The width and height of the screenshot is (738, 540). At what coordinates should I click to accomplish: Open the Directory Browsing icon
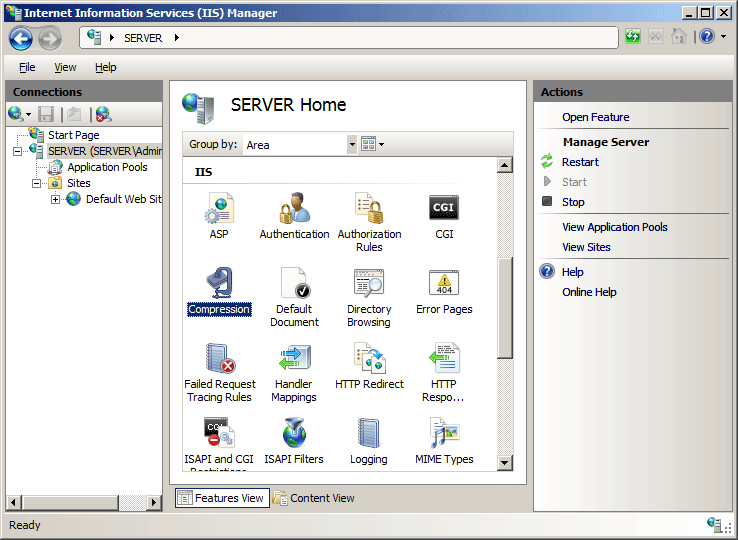click(x=369, y=285)
